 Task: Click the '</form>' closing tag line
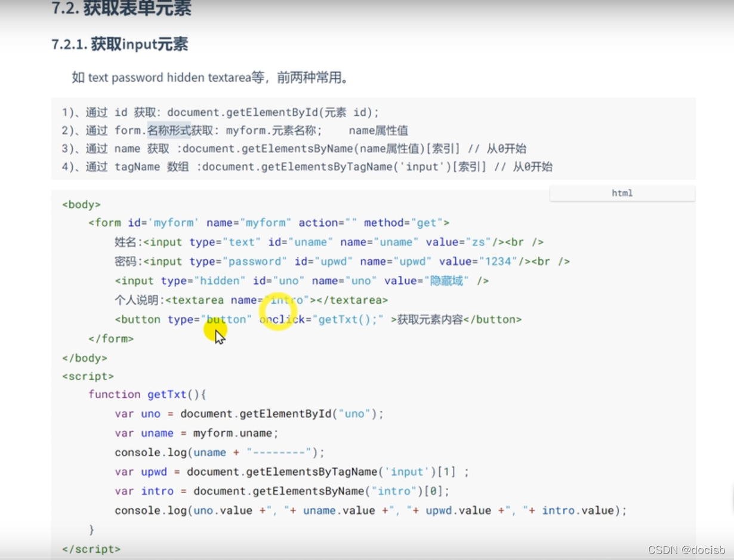[x=111, y=339]
